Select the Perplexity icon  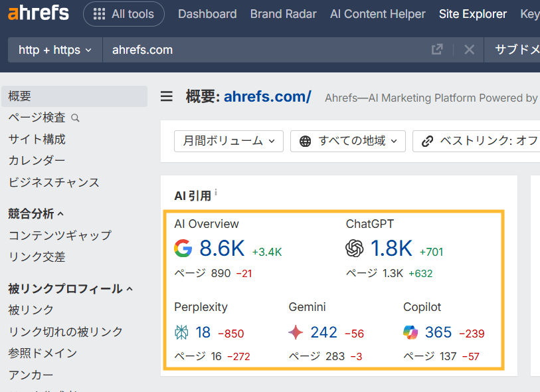(x=181, y=332)
